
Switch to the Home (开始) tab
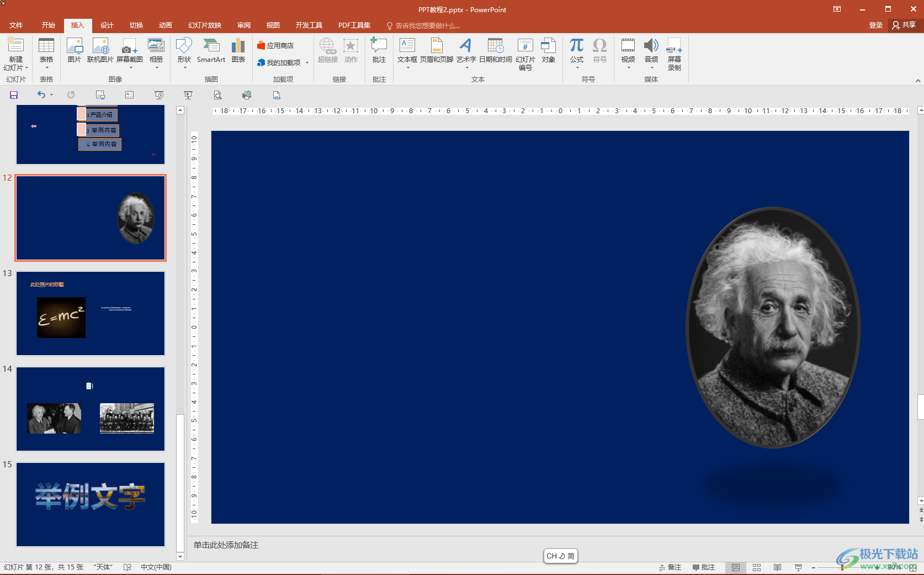[x=49, y=25]
